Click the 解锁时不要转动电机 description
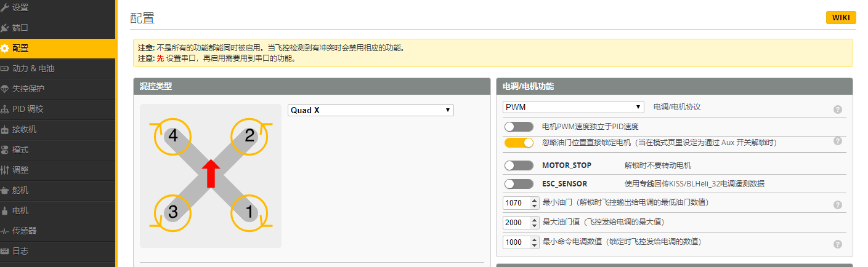Screen dimensions: 868x267 (657, 165)
